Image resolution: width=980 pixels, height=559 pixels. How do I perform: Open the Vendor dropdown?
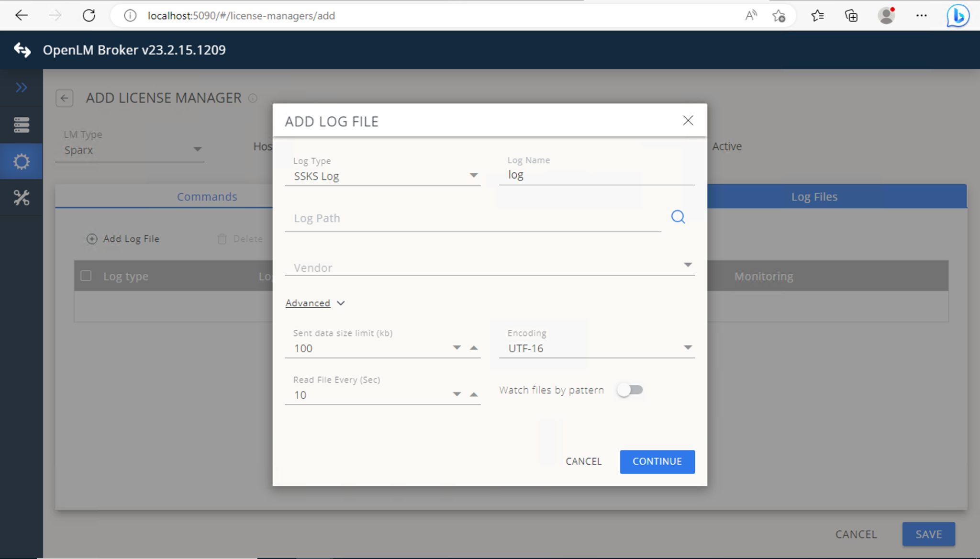point(688,265)
